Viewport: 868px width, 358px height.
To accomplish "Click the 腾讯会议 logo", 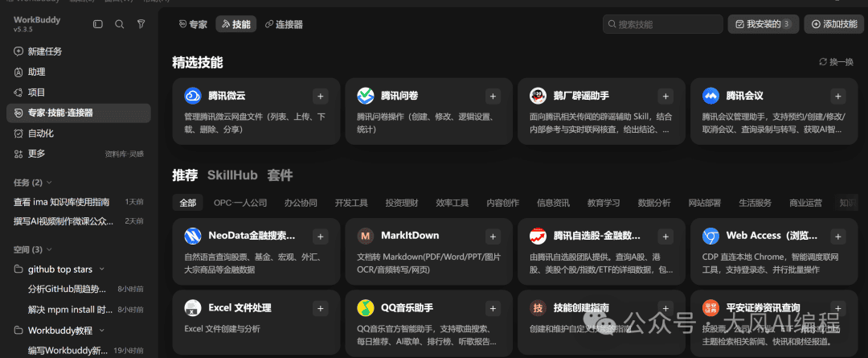I will click(x=710, y=96).
